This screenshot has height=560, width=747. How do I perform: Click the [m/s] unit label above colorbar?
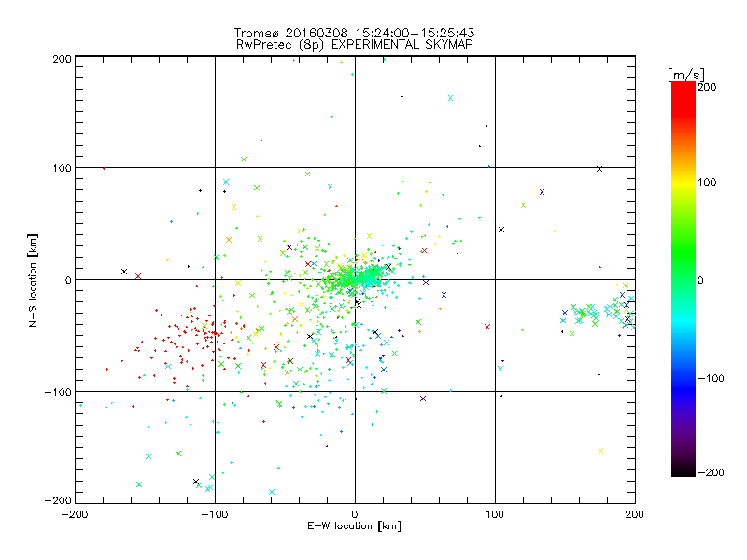(x=686, y=75)
